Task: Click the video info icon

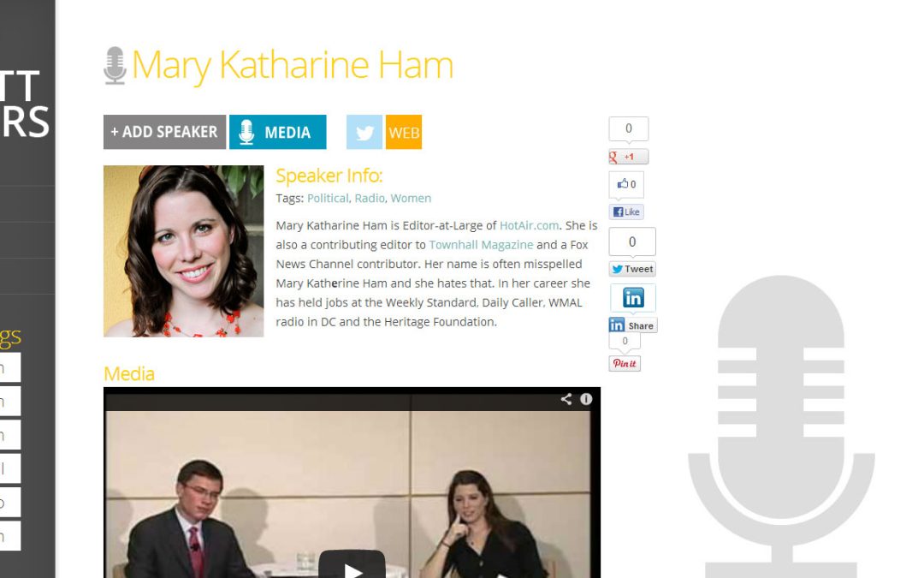Action: click(x=586, y=399)
